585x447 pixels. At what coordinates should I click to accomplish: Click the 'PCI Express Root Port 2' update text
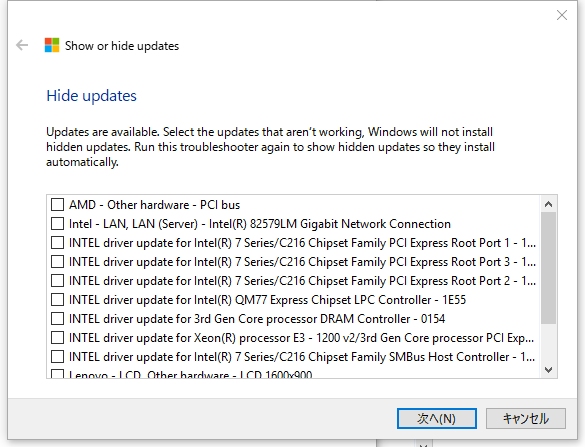click(x=302, y=281)
